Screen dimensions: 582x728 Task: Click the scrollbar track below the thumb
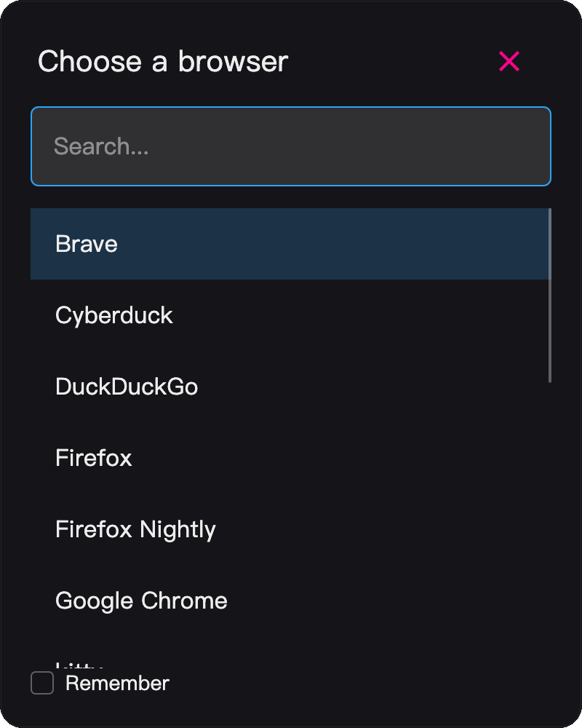(x=550, y=510)
